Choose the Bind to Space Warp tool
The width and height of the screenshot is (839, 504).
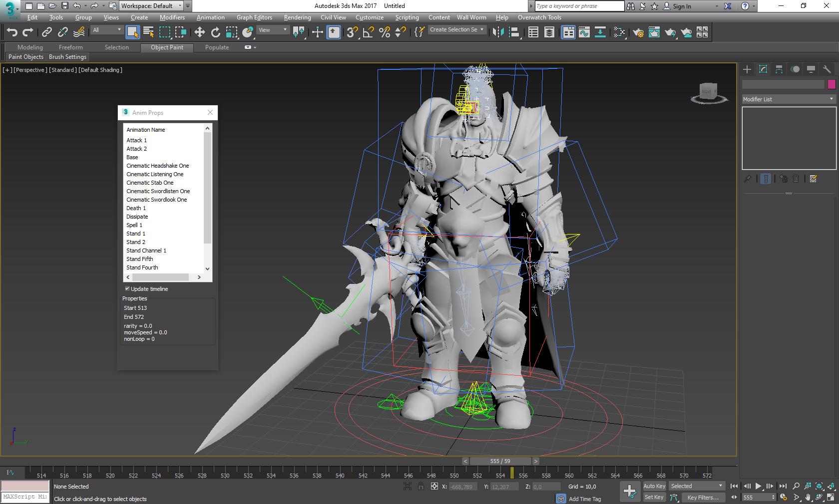click(79, 32)
